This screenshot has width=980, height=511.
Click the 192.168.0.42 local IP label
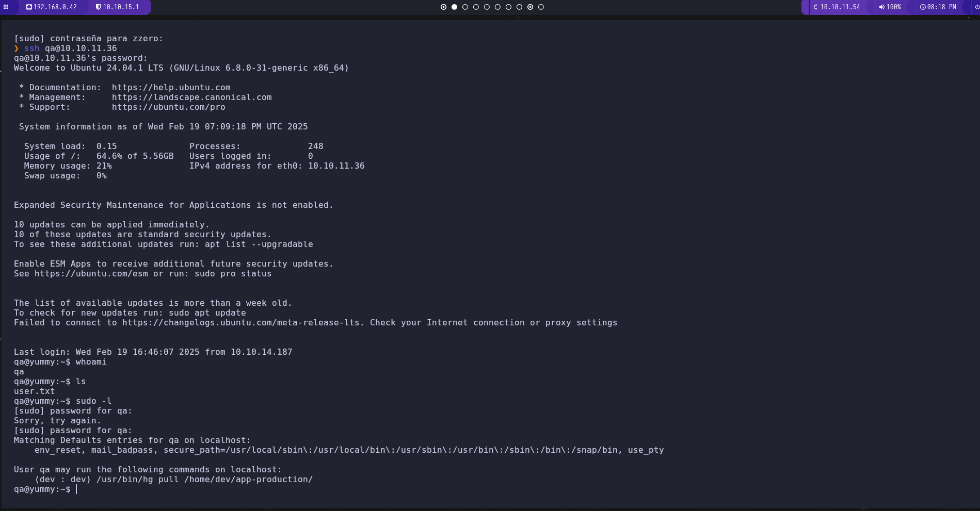55,7
